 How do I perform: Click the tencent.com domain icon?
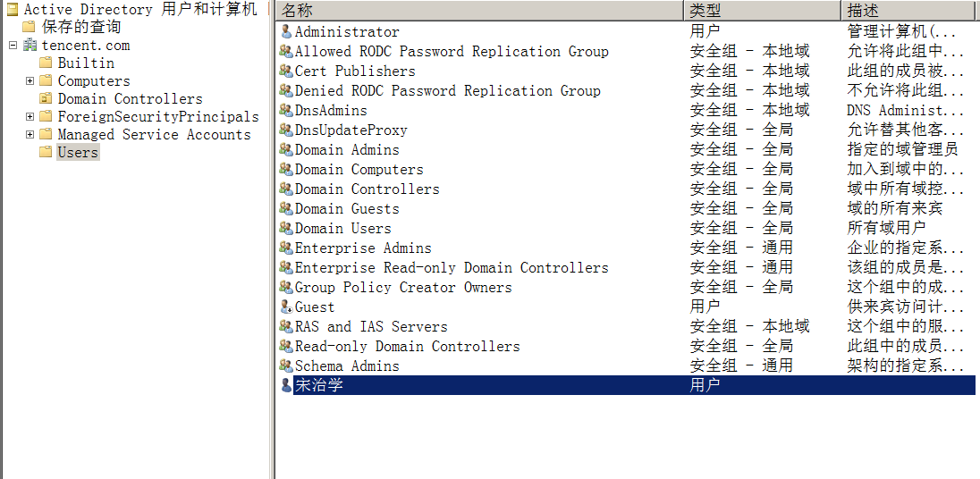30,46
